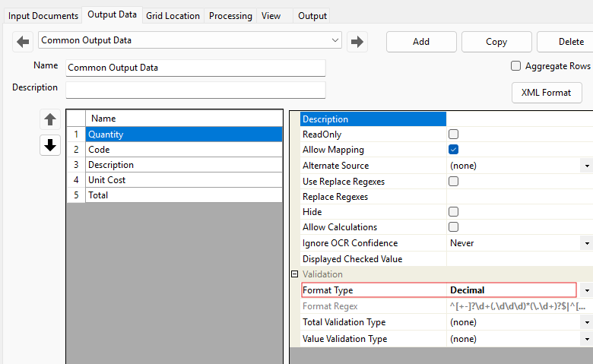This screenshot has height=364, width=593.
Task: Expand the Alternate Source dropdown
Action: pyautogui.click(x=586, y=166)
